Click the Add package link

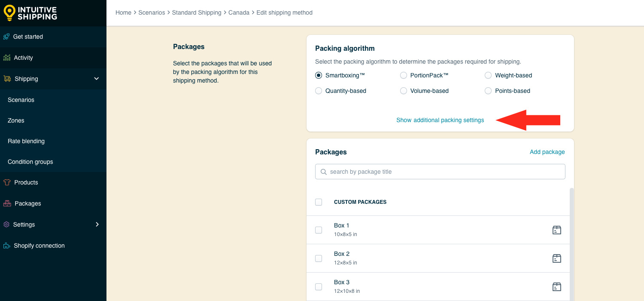547,152
